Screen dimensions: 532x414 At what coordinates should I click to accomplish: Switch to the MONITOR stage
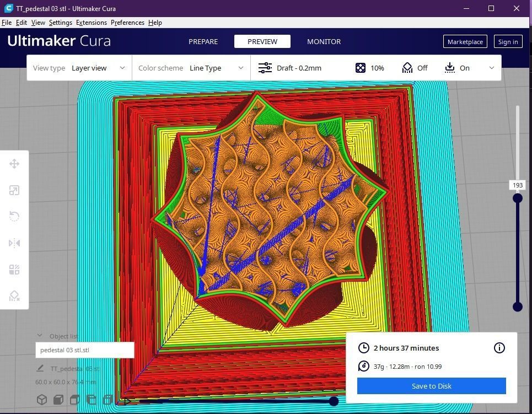pos(324,41)
